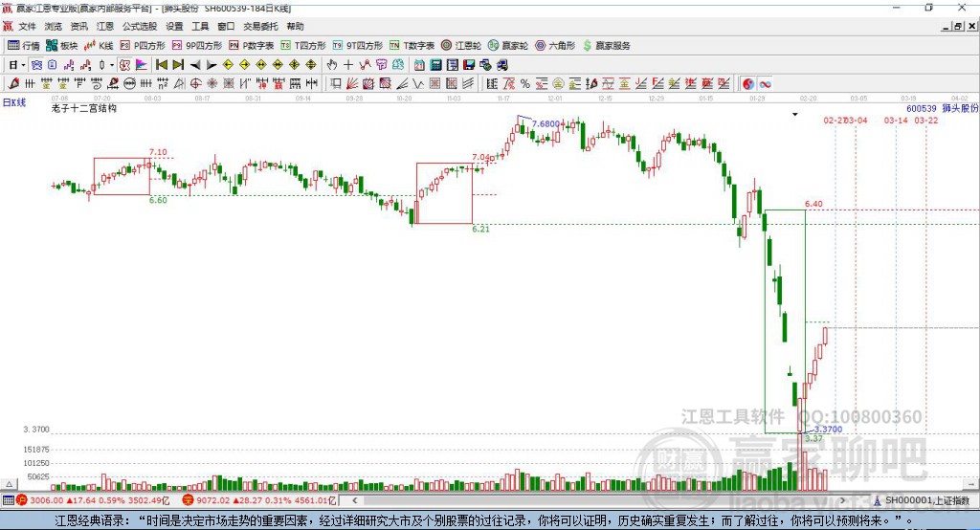Click the 3006.00 Shanghai index value

[x=46, y=500]
